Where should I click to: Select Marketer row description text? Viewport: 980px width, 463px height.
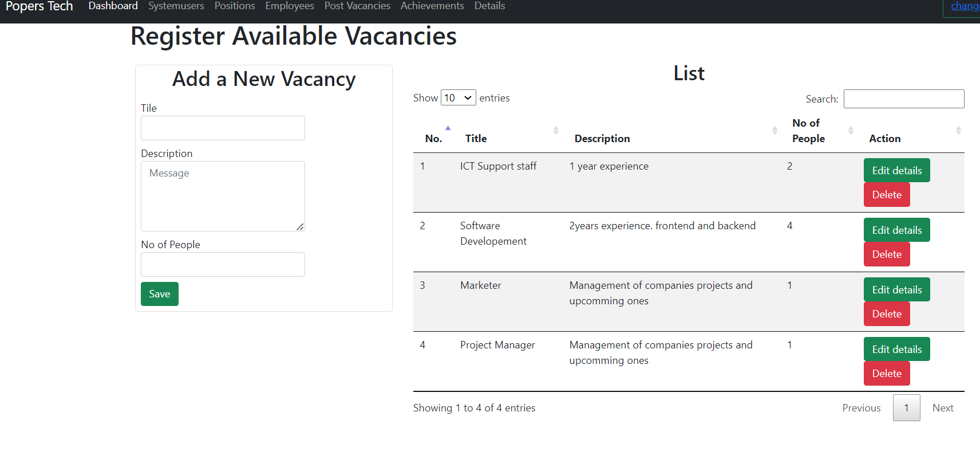(661, 293)
